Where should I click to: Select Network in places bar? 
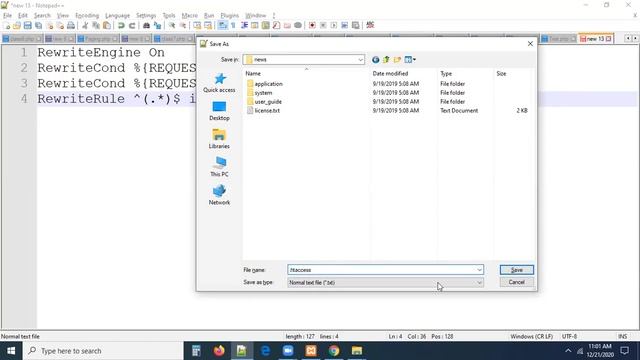pos(219,195)
